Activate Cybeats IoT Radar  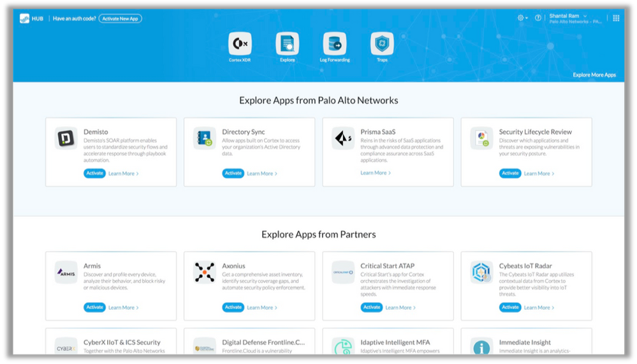point(510,307)
